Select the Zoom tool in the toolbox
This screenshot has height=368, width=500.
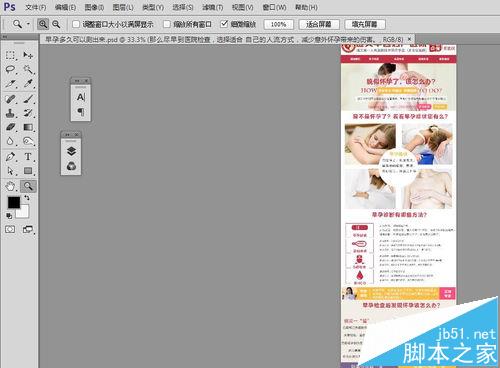28,186
